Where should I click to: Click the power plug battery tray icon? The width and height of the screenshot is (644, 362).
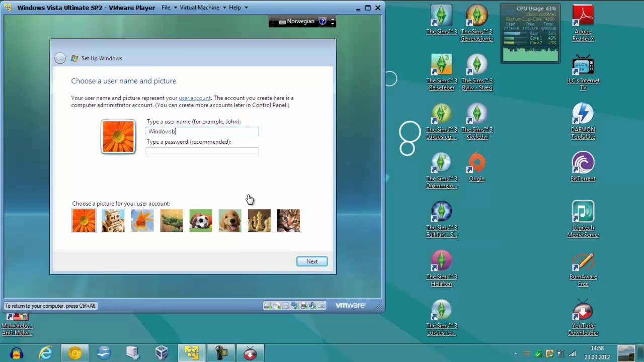tap(561, 354)
